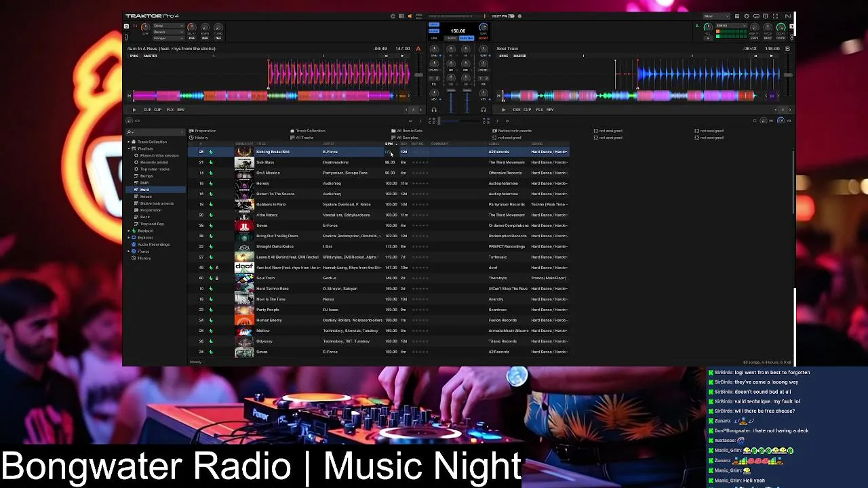
Task: Click the Native Instruments logo icon
Action: (x=787, y=16)
